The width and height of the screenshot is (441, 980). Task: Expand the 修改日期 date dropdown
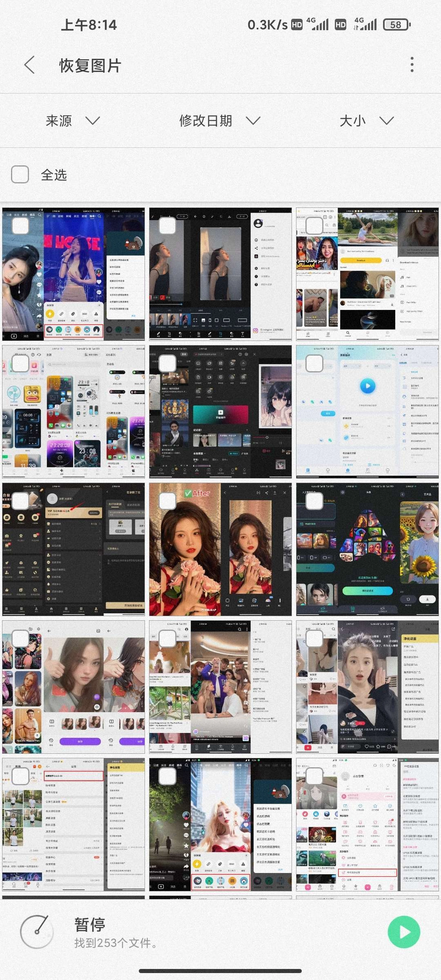(x=220, y=120)
